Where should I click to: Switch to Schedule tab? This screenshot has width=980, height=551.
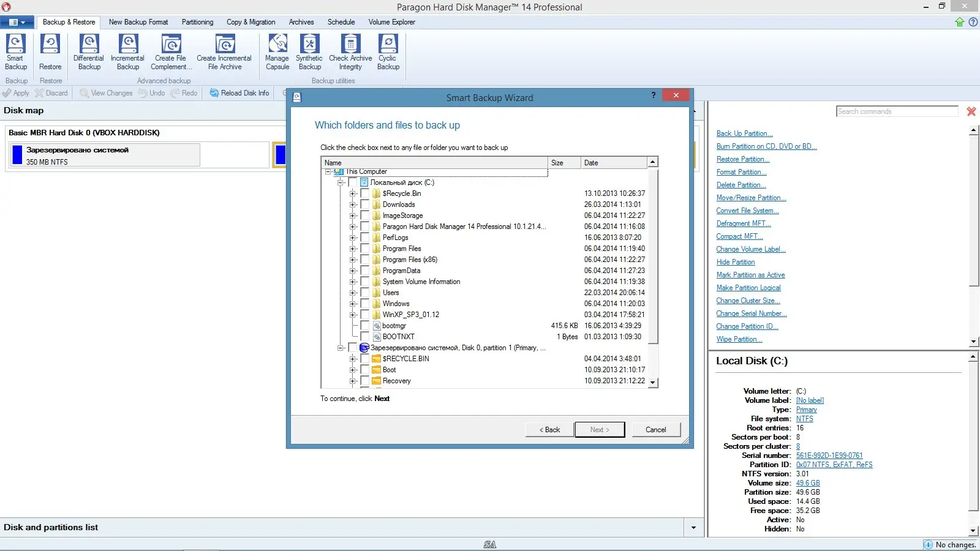click(341, 22)
